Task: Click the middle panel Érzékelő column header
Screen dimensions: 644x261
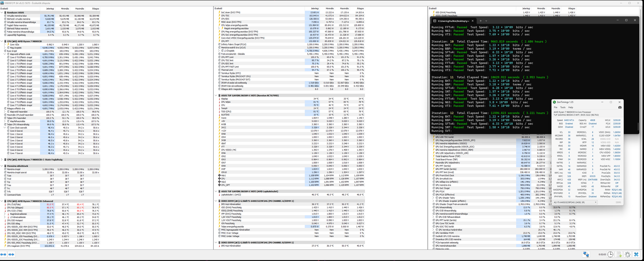Action: click(x=259, y=9)
